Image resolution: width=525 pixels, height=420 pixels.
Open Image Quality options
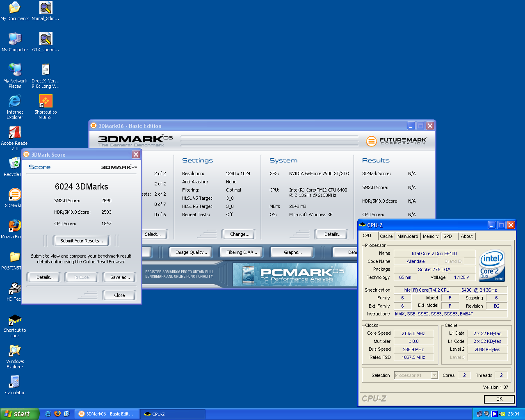click(x=191, y=252)
